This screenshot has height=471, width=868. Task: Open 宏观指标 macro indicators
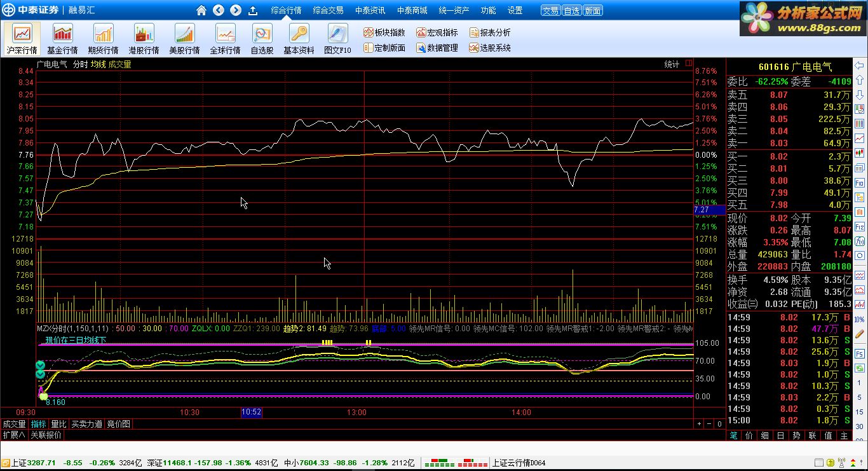tap(437, 32)
